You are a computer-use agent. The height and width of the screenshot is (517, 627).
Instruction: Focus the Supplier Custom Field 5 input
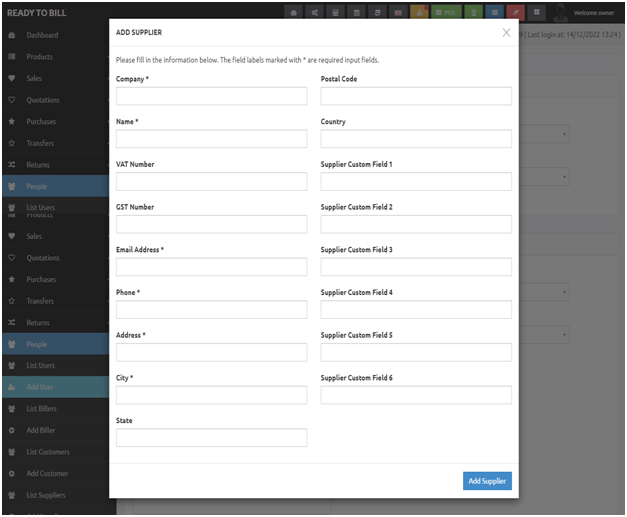coord(416,352)
